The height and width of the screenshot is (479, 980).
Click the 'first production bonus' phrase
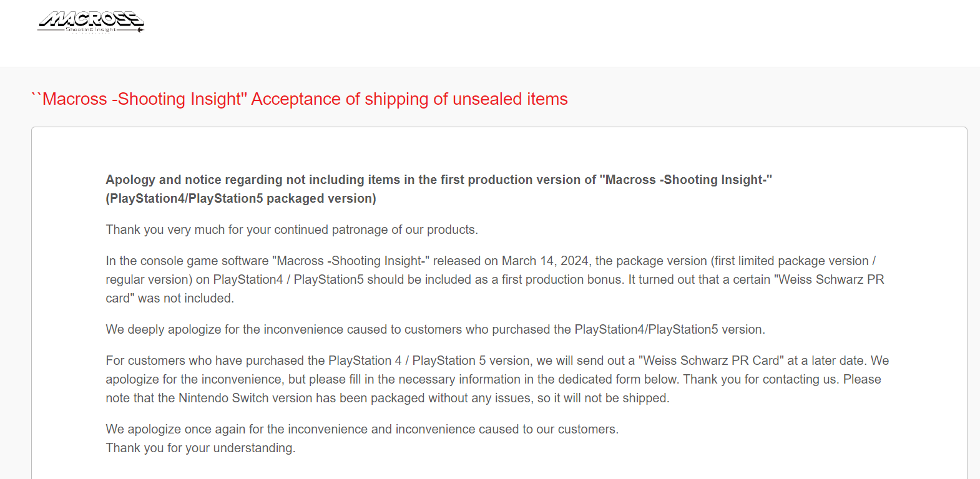click(562, 279)
